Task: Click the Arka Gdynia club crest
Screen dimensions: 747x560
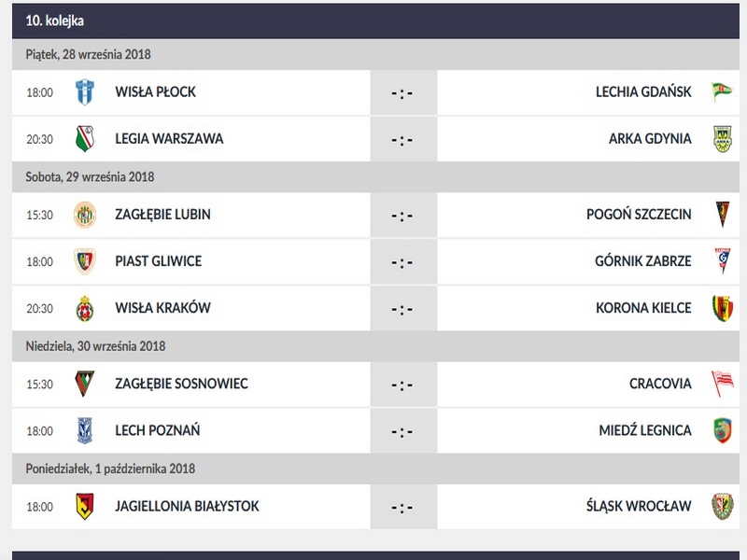Action: coord(722,139)
